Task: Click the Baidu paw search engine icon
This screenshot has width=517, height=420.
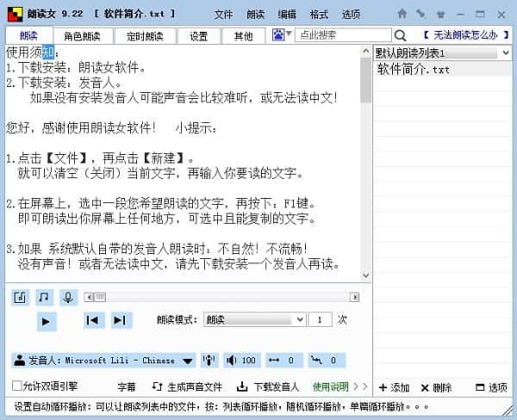Action: [x=279, y=35]
